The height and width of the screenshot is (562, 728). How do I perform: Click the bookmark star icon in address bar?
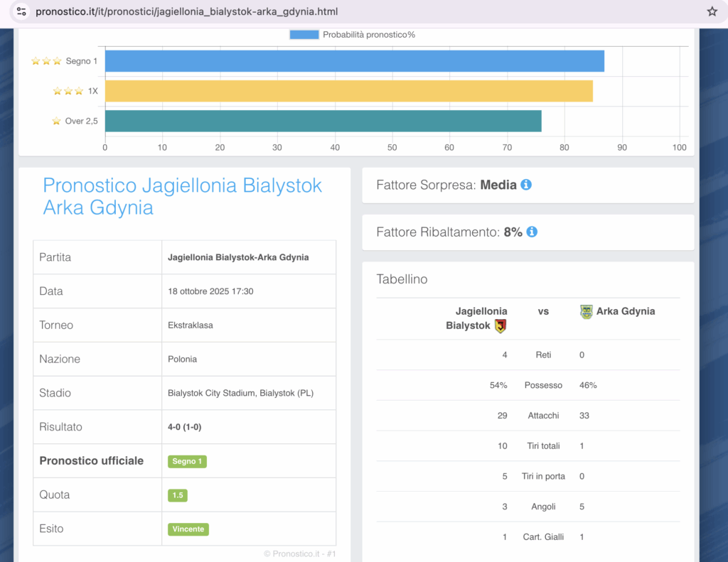click(x=712, y=11)
